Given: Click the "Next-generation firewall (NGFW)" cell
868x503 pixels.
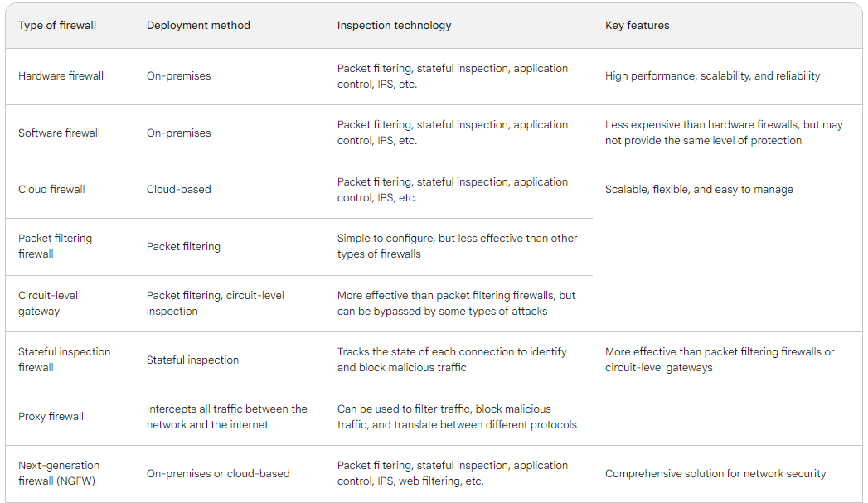Looking at the screenshot, I should 59,473.
